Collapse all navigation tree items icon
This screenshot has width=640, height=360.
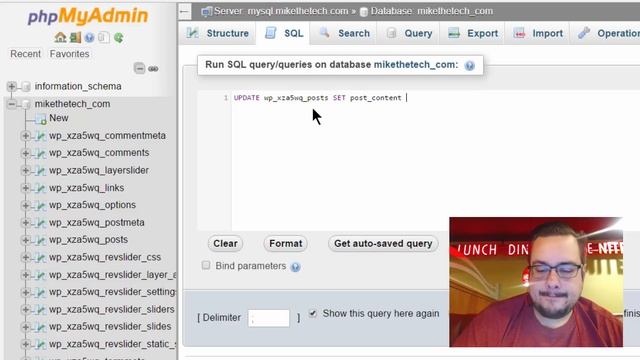(139, 68)
